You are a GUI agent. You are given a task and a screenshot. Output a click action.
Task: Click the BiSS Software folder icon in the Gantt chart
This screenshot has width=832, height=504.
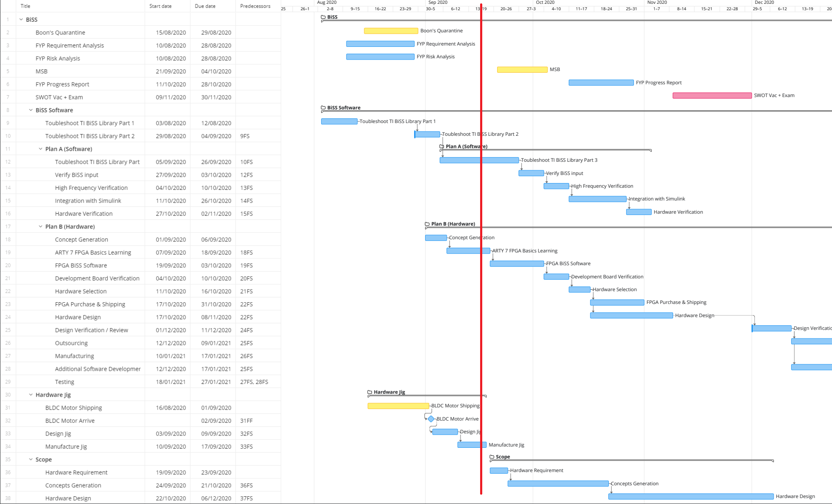click(323, 108)
